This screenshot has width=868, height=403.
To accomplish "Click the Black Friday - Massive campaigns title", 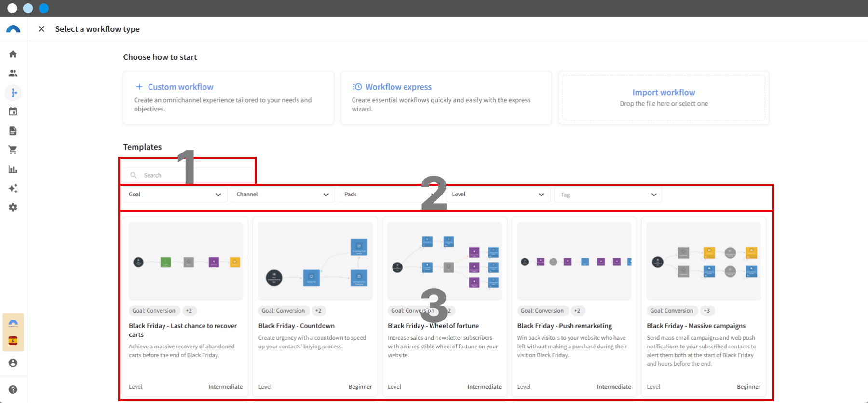I will coord(696,326).
